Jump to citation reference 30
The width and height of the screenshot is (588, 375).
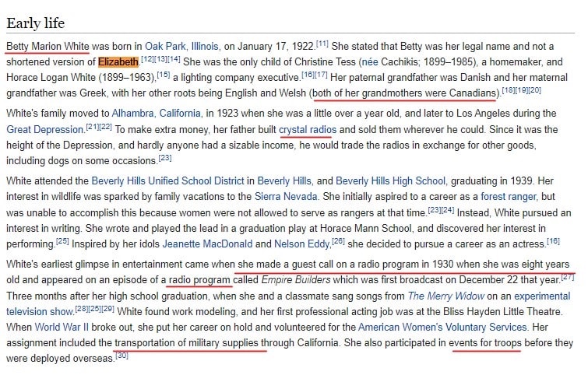121,356
